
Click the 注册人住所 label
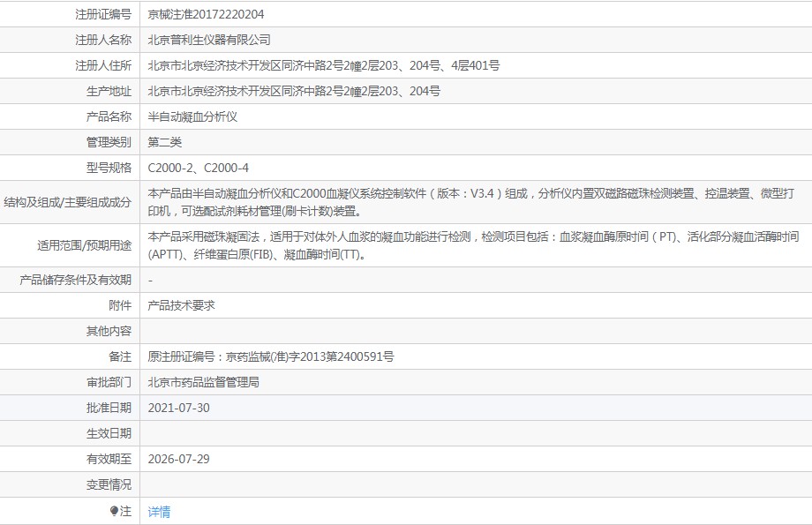pos(103,65)
